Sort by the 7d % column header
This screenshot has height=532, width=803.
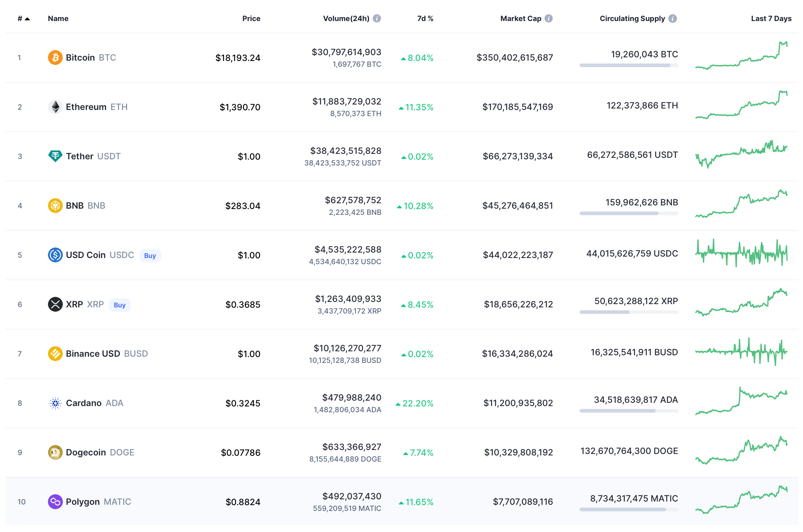pos(425,19)
